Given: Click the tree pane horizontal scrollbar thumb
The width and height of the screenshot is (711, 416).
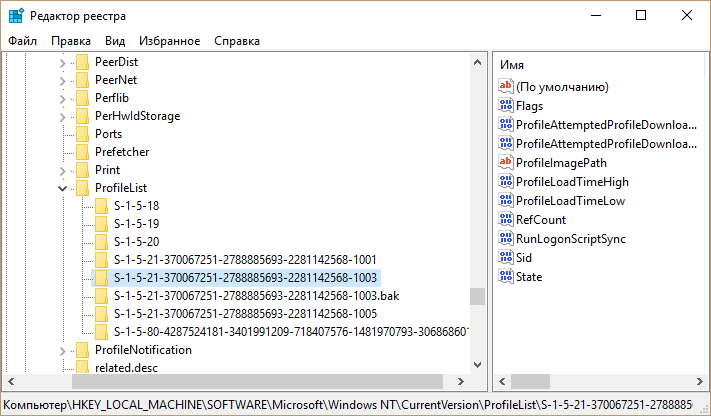Looking at the screenshot, I should click(257, 382).
